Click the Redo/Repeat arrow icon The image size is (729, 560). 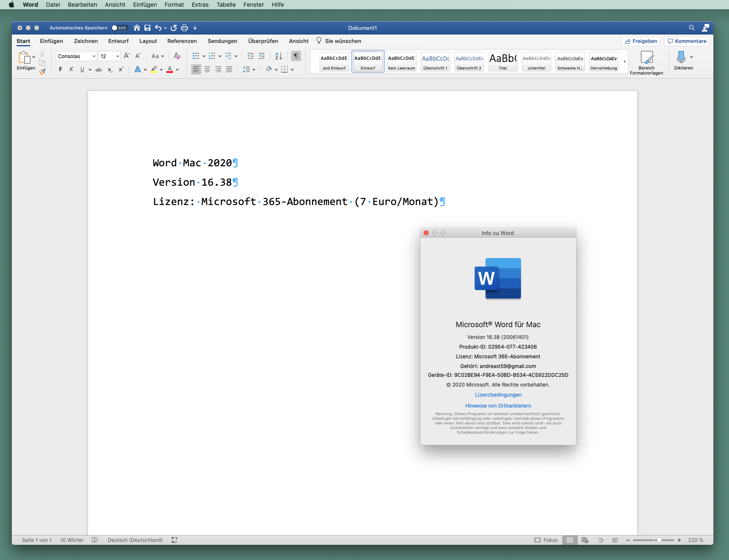coord(174,28)
